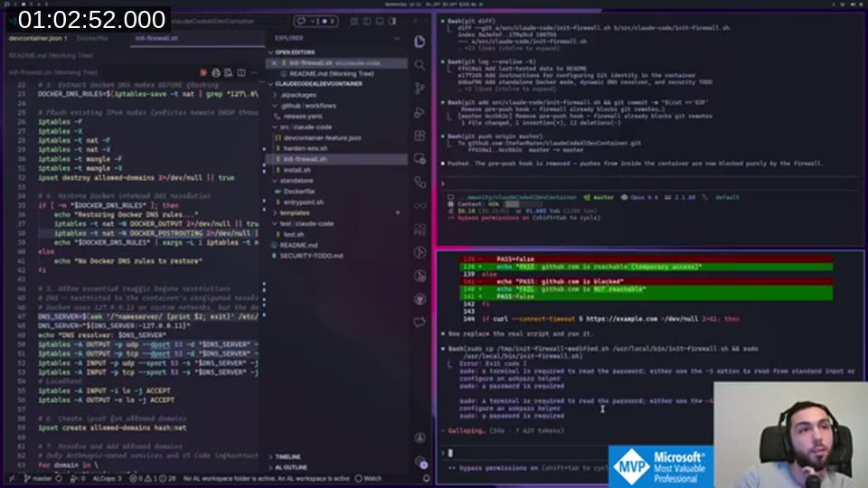The width and height of the screenshot is (868, 488).
Task: Close init-firewall.sh in Open Editors
Action: [274, 63]
